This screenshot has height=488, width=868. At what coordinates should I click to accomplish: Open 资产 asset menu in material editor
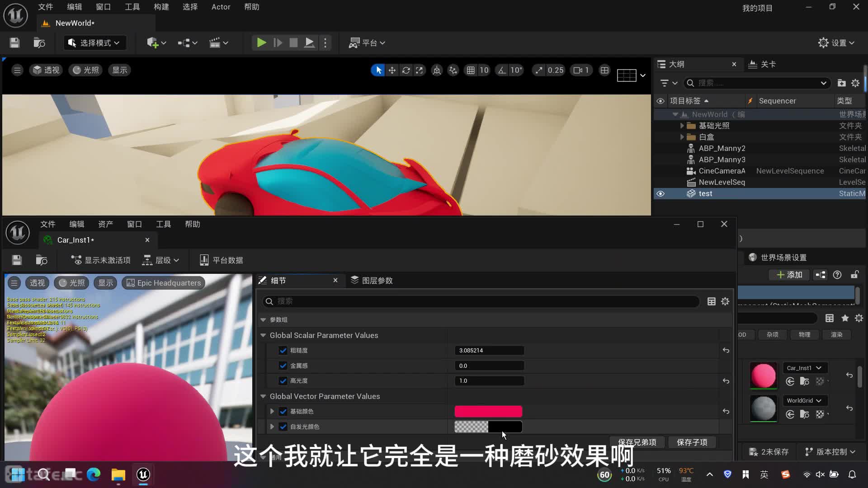pyautogui.click(x=105, y=224)
